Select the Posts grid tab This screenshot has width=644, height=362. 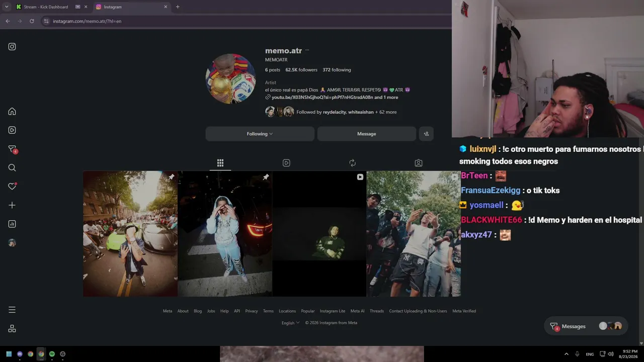[220, 163]
